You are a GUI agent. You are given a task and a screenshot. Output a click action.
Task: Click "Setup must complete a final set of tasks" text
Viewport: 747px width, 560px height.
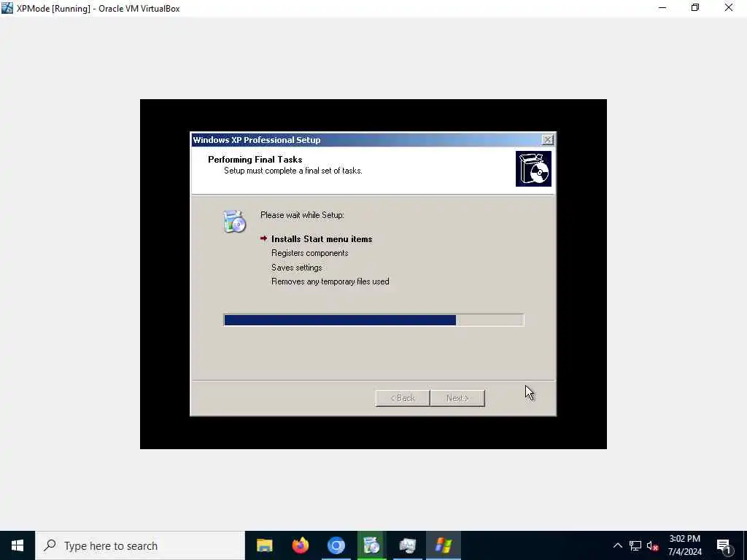[x=293, y=171]
